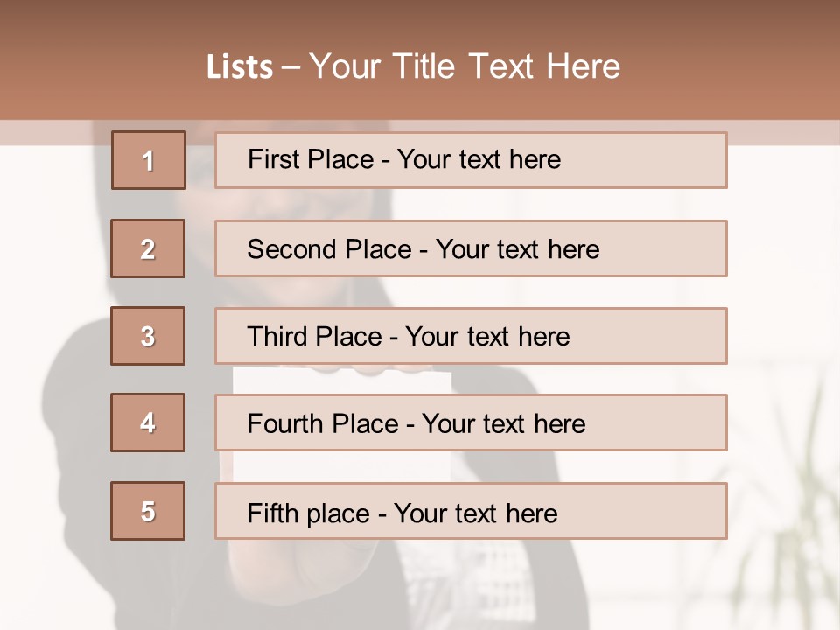Select the number 2 square
840x630 pixels.
pyautogui.click(x=148, y=248)
